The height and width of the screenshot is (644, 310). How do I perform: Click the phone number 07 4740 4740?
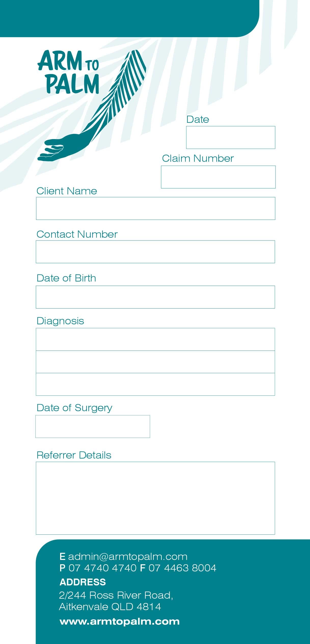(x=102, y=568)
